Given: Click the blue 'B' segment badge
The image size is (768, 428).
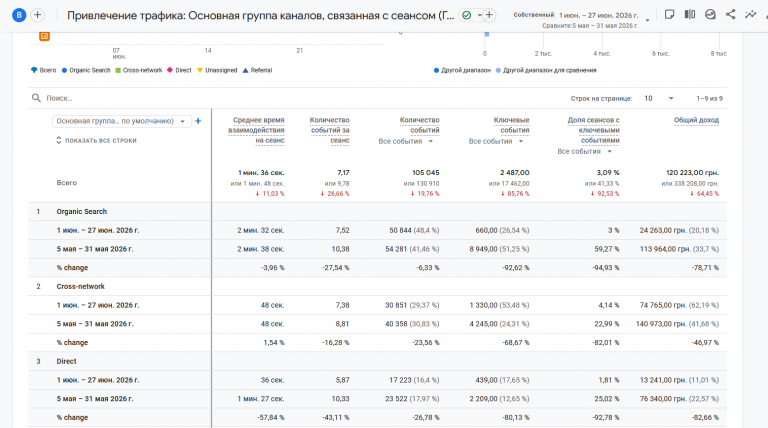Looking at the screenshot, I should click(x=19, y=15).
